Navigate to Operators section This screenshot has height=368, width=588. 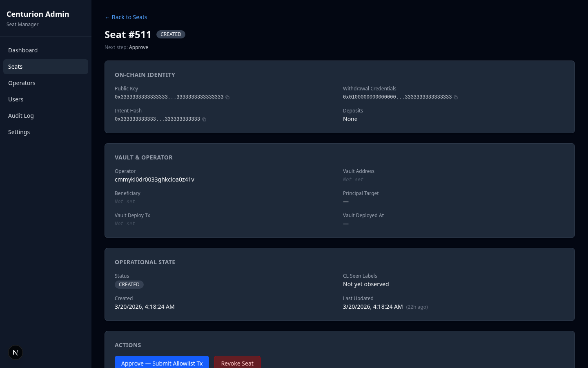[22, 83]
